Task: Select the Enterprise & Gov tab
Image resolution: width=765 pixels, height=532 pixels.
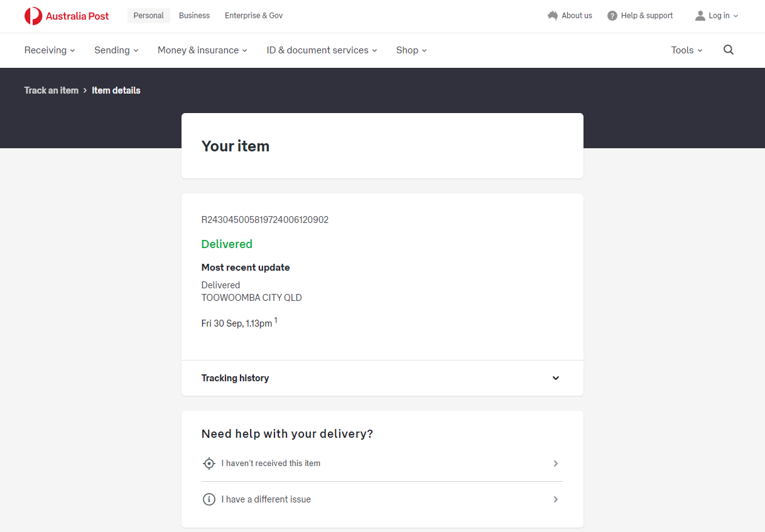Action: (x=254, y=16)
